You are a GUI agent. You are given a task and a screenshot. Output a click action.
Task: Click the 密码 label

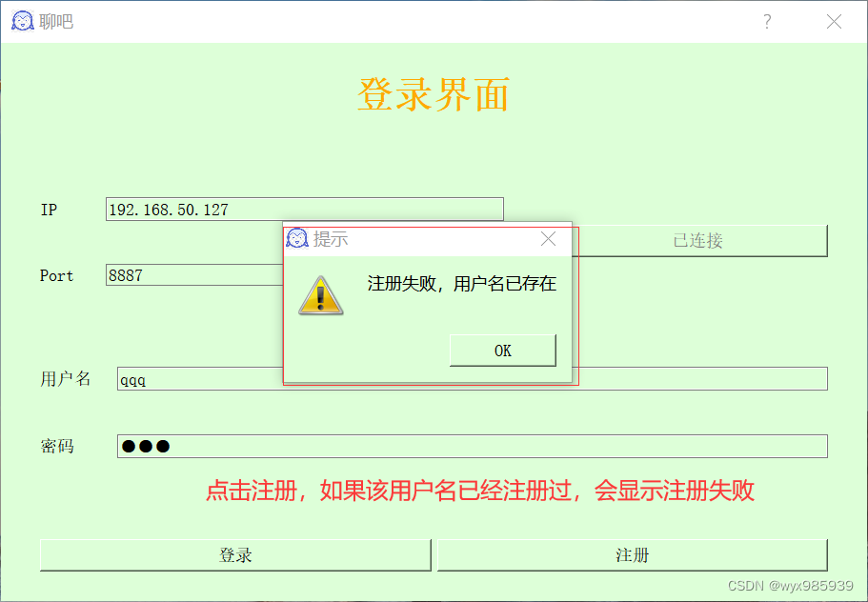[57, 446]
